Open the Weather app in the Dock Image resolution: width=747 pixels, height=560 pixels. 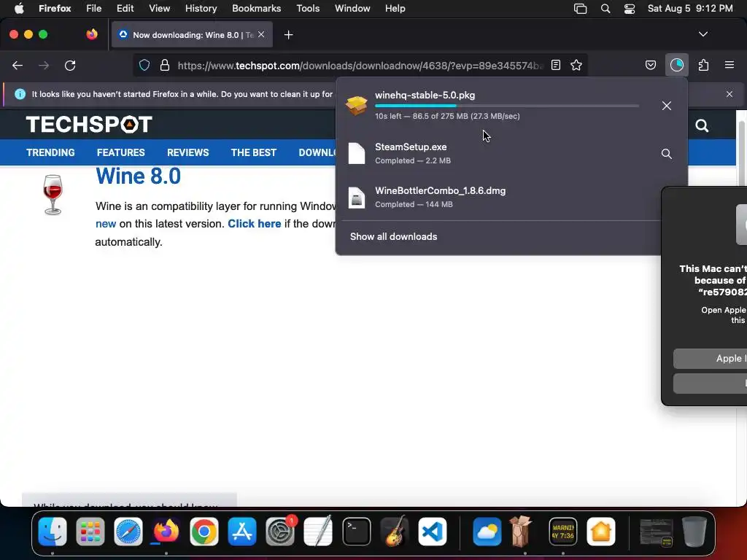[x=487, y=531]
